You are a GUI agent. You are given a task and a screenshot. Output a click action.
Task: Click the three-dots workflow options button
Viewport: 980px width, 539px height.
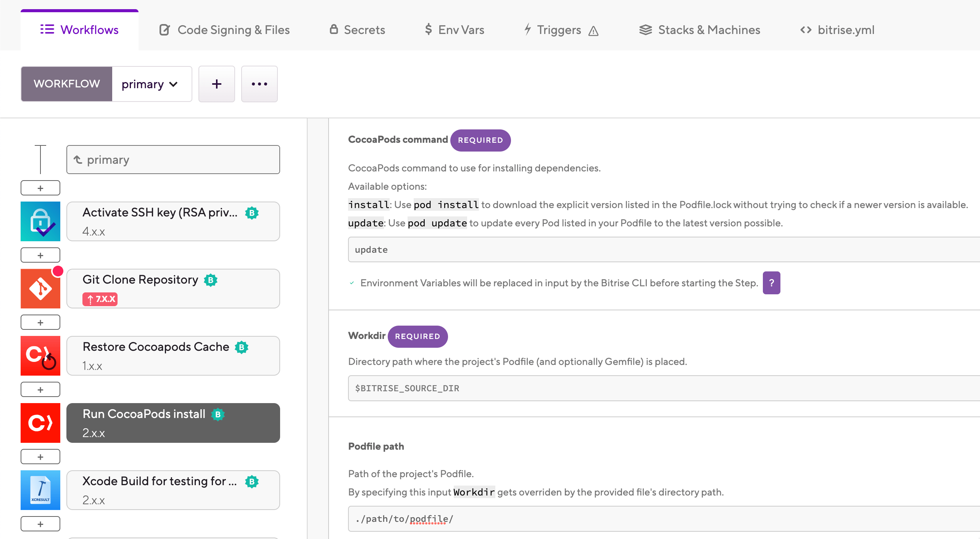[259, 84]
